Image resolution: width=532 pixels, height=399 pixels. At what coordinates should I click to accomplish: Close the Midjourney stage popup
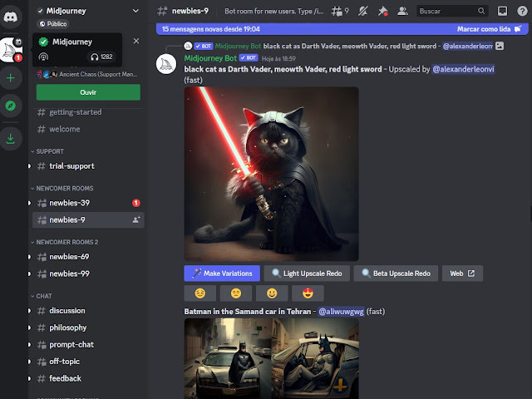pos(136,41)
